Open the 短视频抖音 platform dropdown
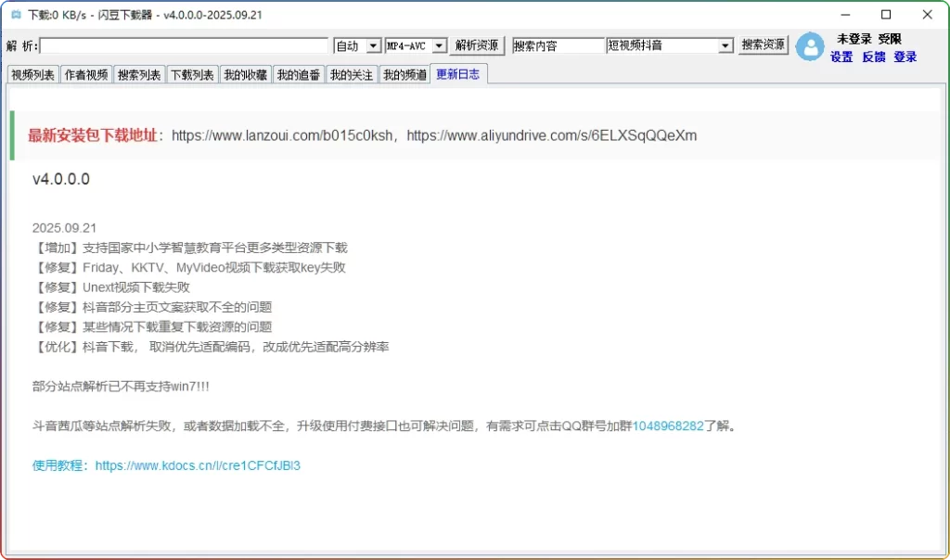This screenshot has height=560, width=950. (670, 45)
